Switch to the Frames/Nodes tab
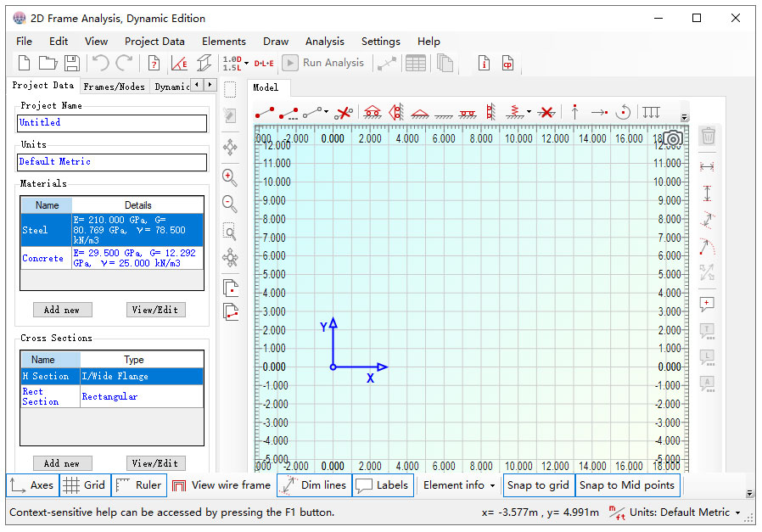Screen dimensions: 762x532 coord(115,87)
